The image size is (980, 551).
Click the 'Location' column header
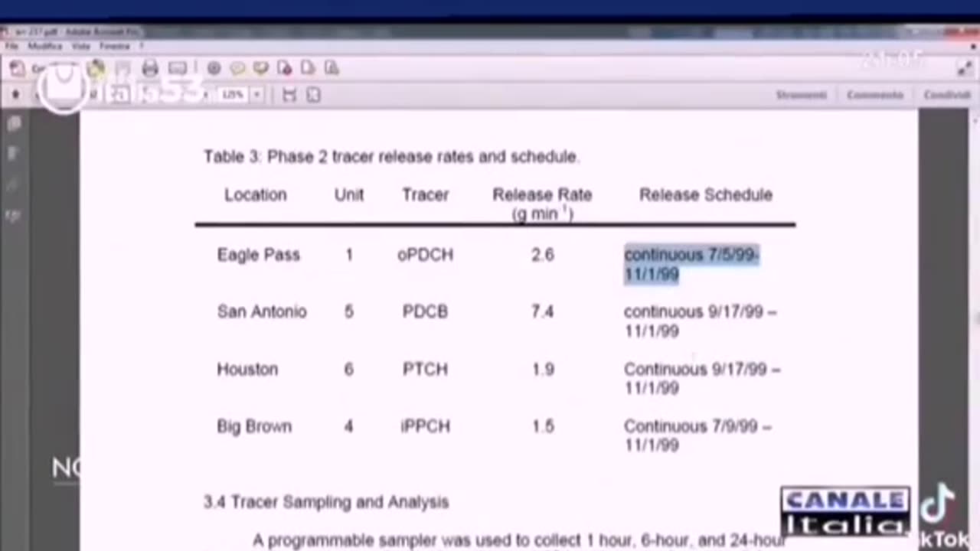(256, 195)
